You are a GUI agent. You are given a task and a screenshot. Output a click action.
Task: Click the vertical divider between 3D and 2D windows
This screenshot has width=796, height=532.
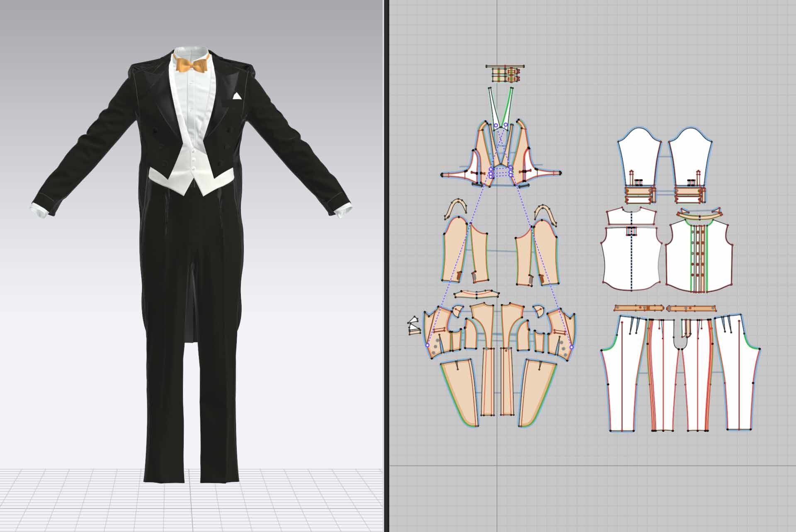click(386, 265)
